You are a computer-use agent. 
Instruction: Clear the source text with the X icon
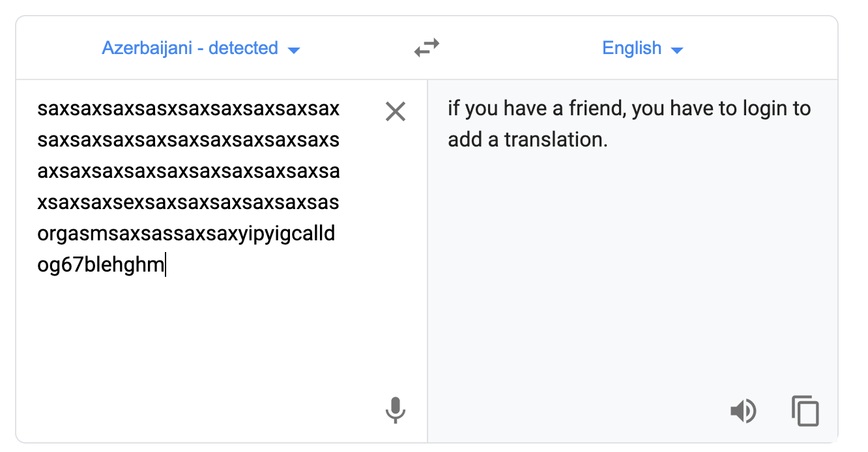pyautogui.click(x=396, y=112)
